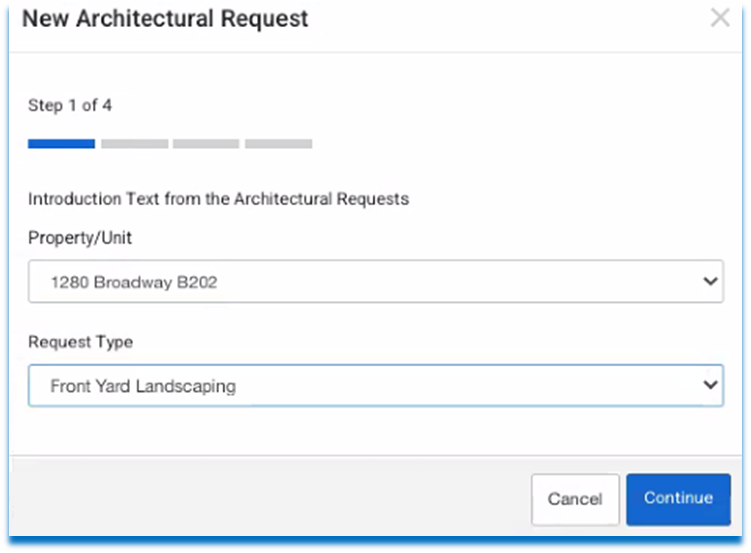Open the Request Type dropdown
Viewport: 751px width, 553px height.
(x=376, y=385)
